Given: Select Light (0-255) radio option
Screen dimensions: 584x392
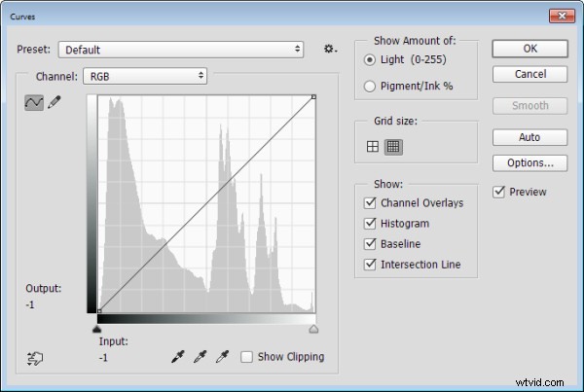Looking at the screenshot, I should (x=370, y=59).
